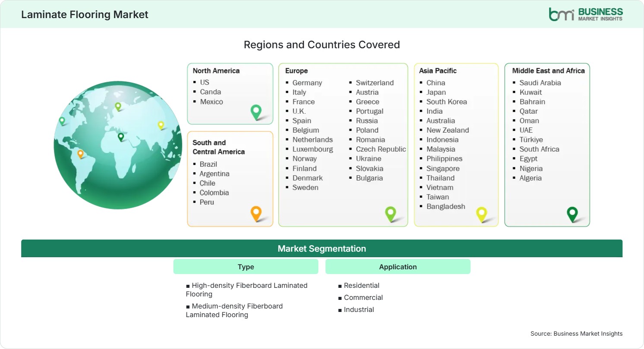Viewport: 644px width, 349px height.
Task: Click the dark green pin in Middle East and Africa card
Action: pos(572,215)
